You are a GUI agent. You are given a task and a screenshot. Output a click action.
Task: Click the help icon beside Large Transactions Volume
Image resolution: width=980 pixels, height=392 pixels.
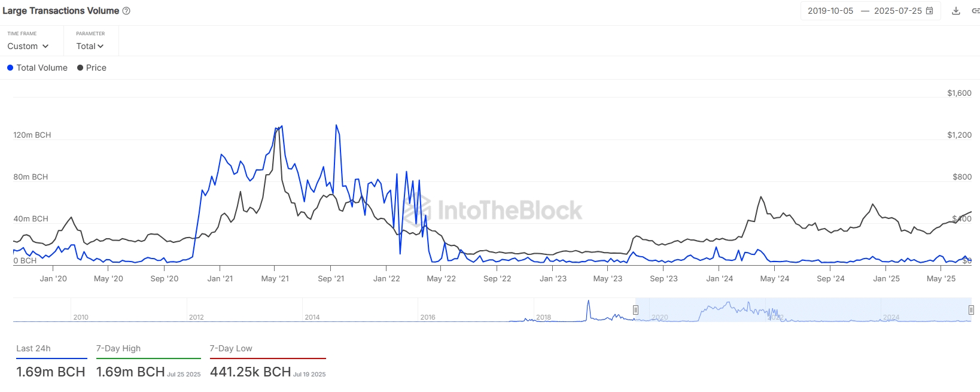[126, 11]
